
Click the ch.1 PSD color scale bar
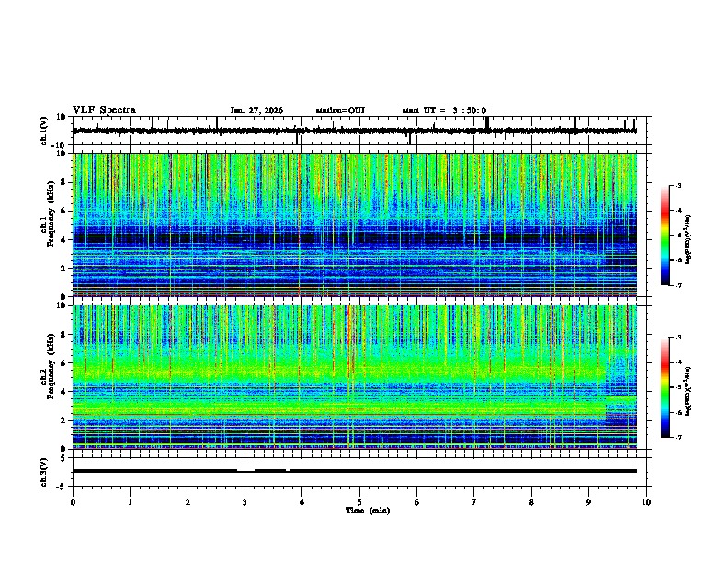pos(665,236)
